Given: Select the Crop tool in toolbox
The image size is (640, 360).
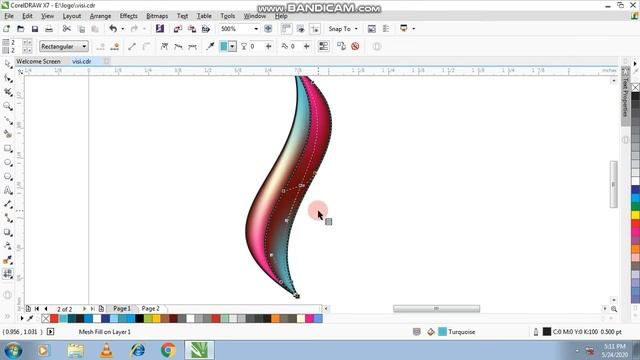Looking at the screenshot, I should coord(8,93).
